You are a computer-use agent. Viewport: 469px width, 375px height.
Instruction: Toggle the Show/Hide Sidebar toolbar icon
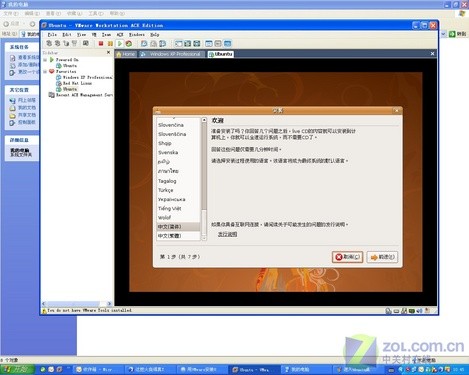pyautogui.click(x=179, y=43)
